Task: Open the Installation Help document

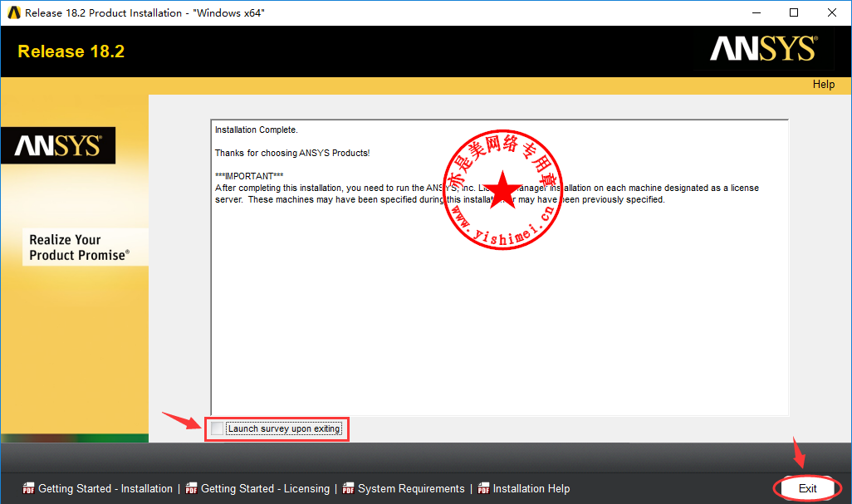Action: pyautogui.click(x=531, y=488)
